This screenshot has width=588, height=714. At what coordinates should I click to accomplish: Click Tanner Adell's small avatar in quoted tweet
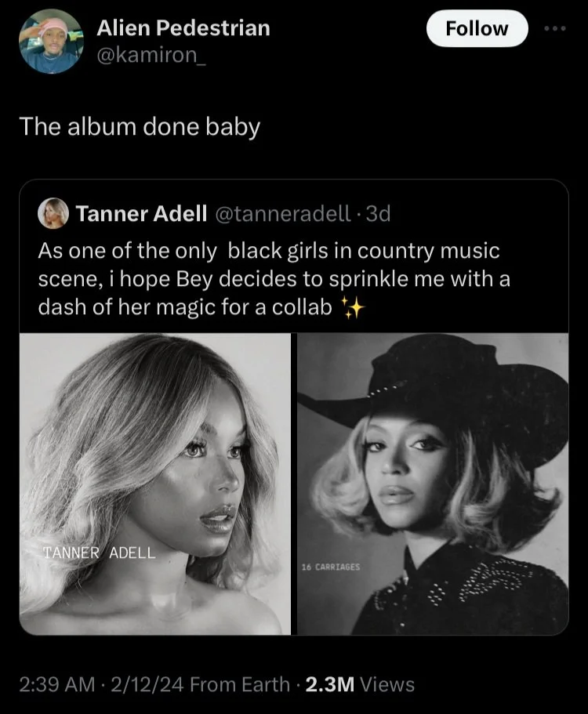(x=54, y=213)
